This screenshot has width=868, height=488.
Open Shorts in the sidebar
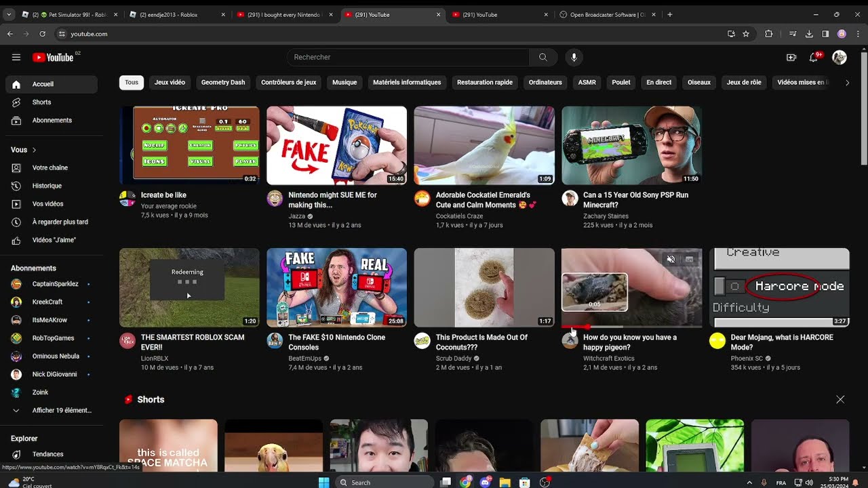[x=52, y=102]
